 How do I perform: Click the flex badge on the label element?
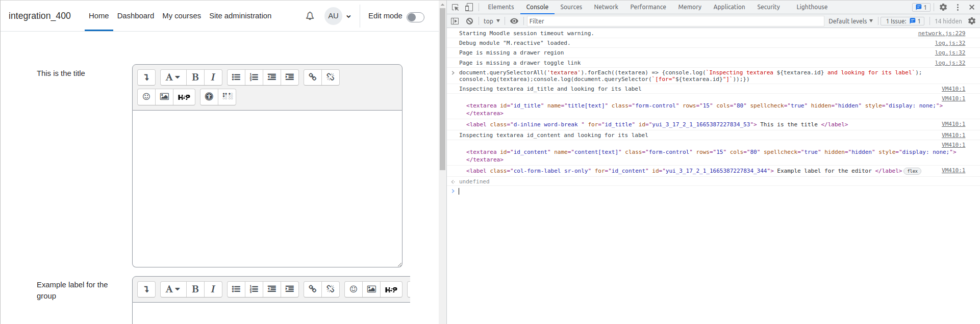913,171
